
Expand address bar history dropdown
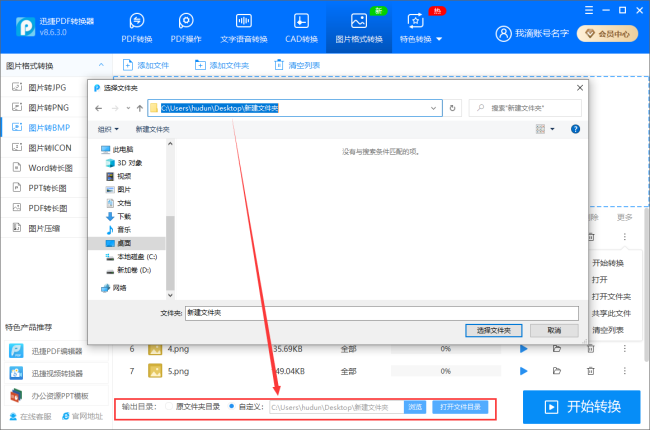(433, 108)
